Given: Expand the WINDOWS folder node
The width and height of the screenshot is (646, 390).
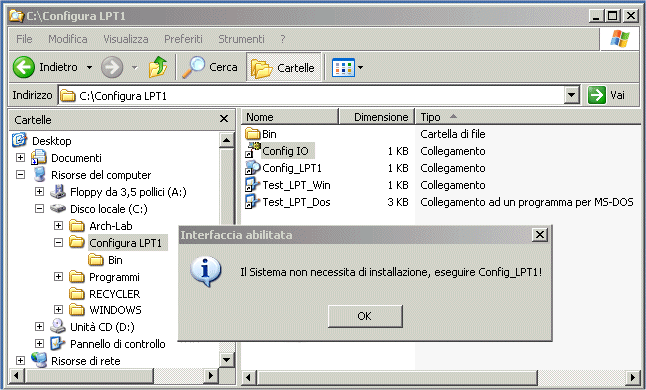Looking at the screenshot, I should 59,309.
